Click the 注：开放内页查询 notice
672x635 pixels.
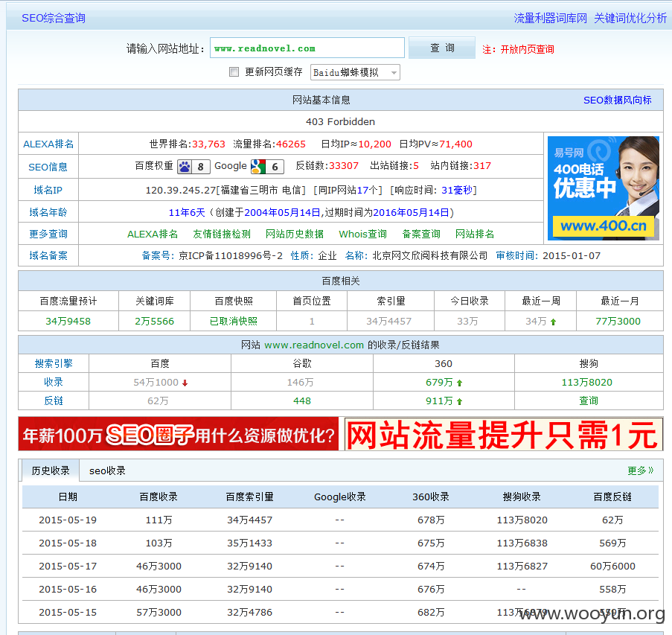pyautogui.click(x=518, y=49)
